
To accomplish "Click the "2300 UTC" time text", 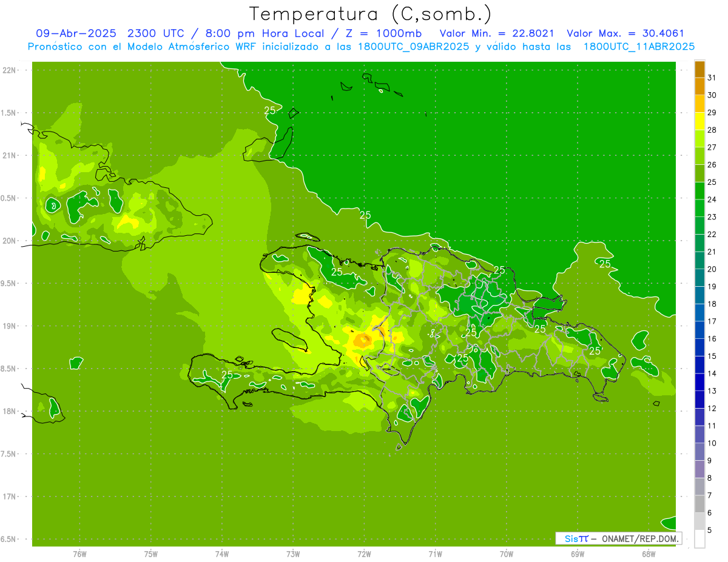I will point(156,33).
